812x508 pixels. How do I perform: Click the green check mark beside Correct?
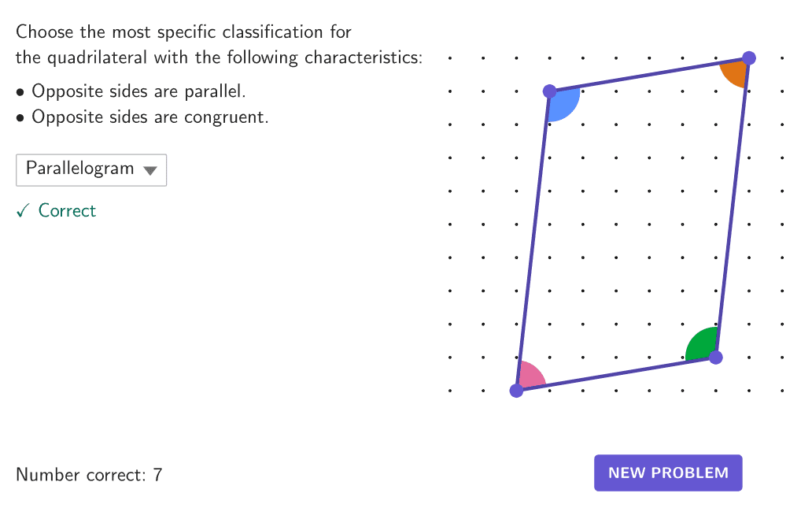pos(24,210)
